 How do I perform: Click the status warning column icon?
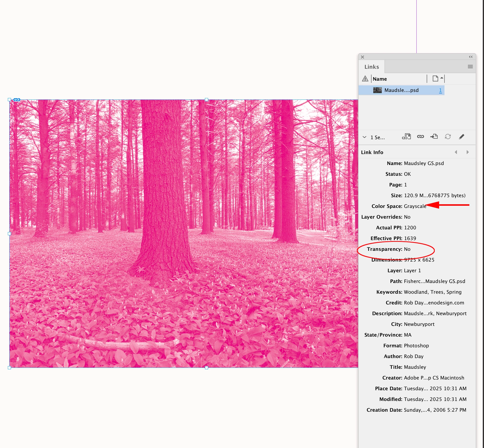365,79
